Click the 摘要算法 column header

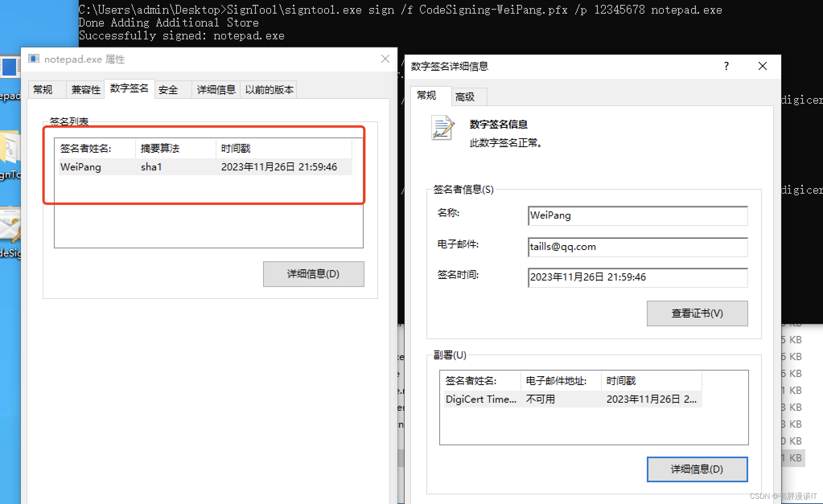176,149
